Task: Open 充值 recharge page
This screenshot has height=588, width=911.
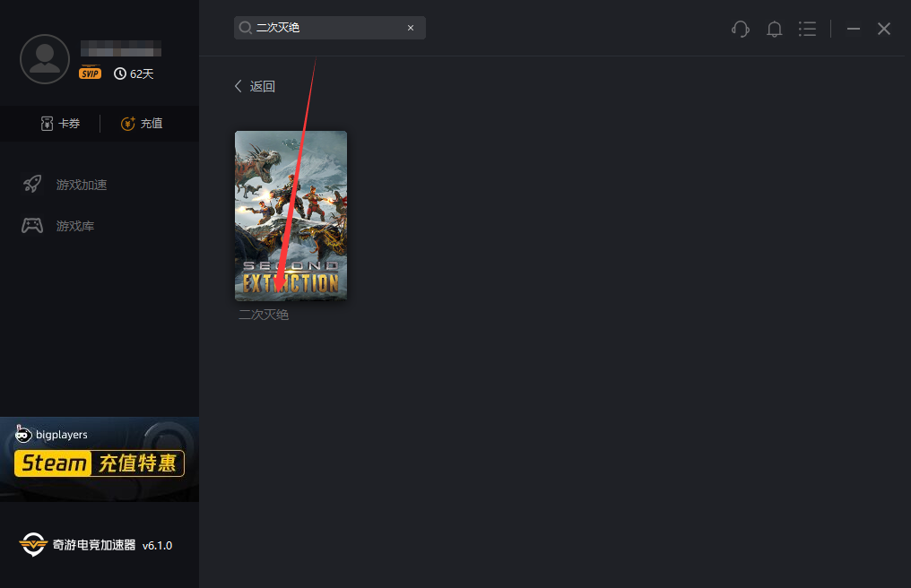Action: (x=142, y=124)
